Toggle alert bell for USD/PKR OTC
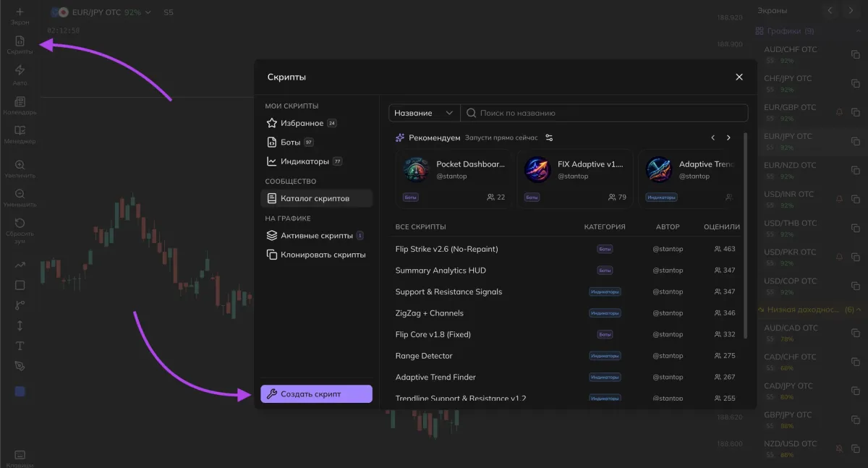 pos(839,257)
